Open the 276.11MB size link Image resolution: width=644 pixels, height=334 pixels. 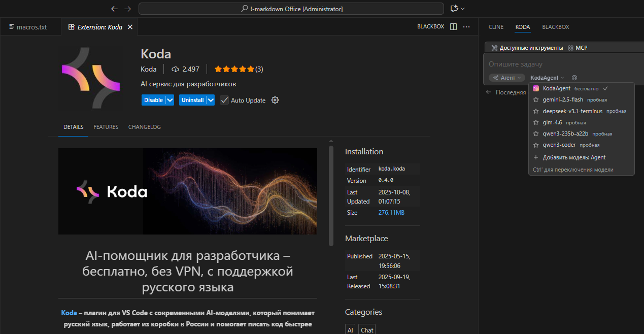click(x=391, y=213)
